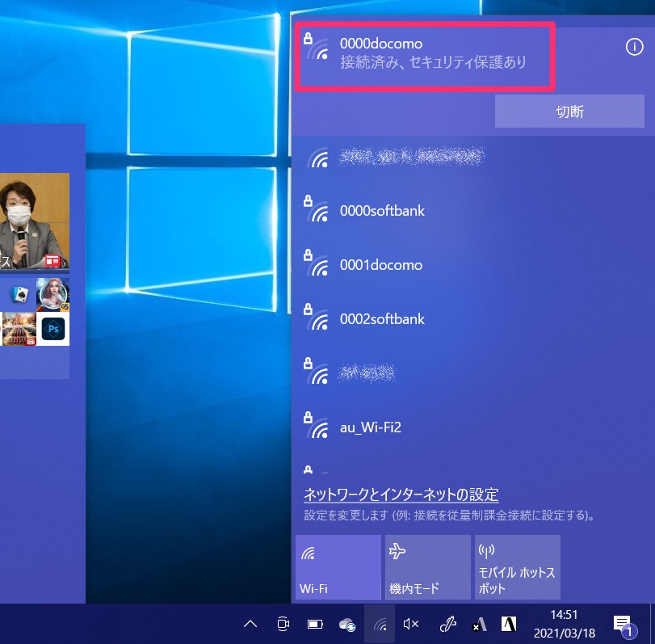The height and width of the screenshot is (644, 655).
Task: Toggle モバイル ホットスポット tile
Action: click(x=517, y=567)
